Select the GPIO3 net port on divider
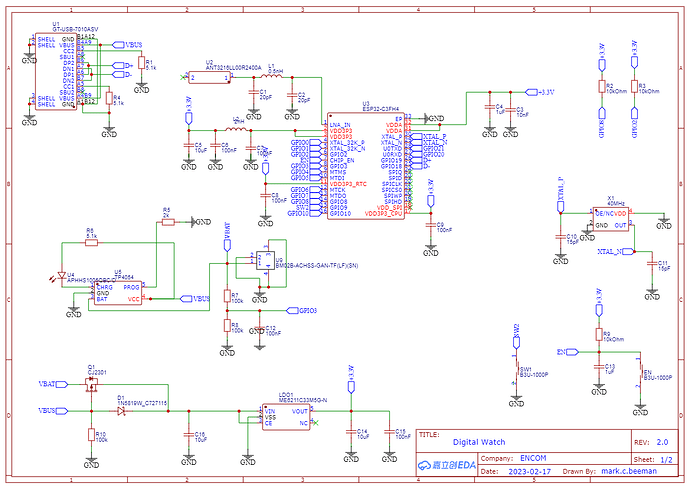Viewport: 690px width, 488px height. pyautogui.click(x=302, y=311)
